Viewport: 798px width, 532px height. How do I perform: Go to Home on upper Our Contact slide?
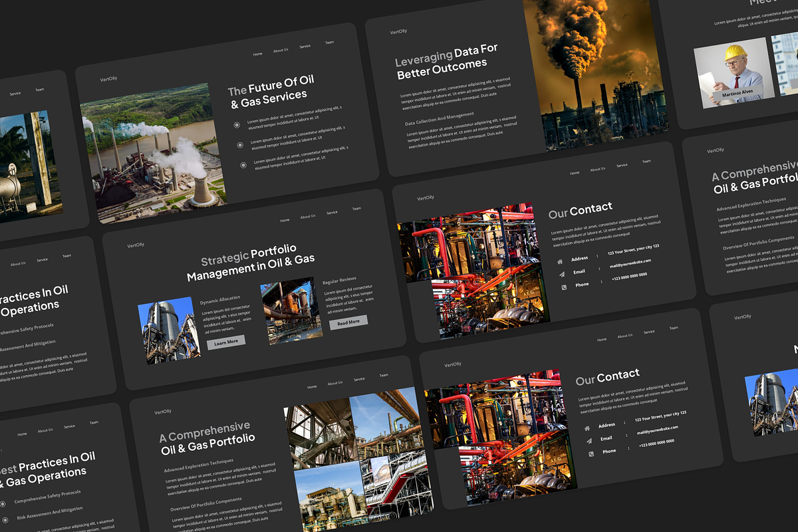click(x=575, y=173)
